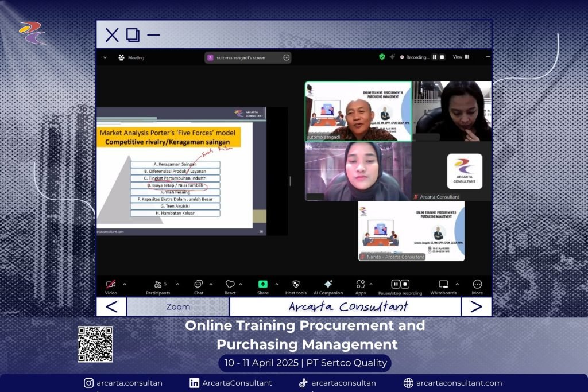Open the Whiteboards tool
Image resolution: width=588 pixels, height=392 pixels.
443,284
